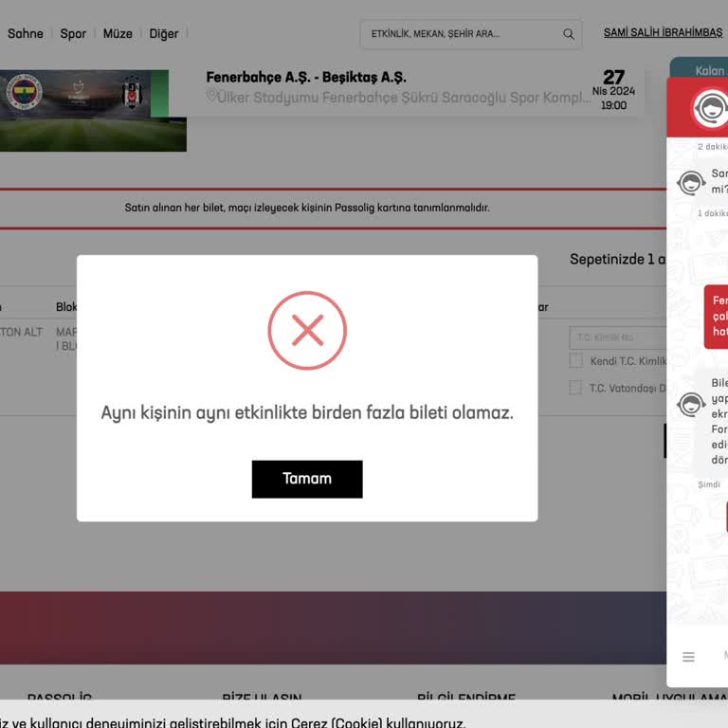Image resolution: width=728 pixels, height=728 pixels.
Task: Click the agent avatar beside the Bile message
Action: coord(691,404)
